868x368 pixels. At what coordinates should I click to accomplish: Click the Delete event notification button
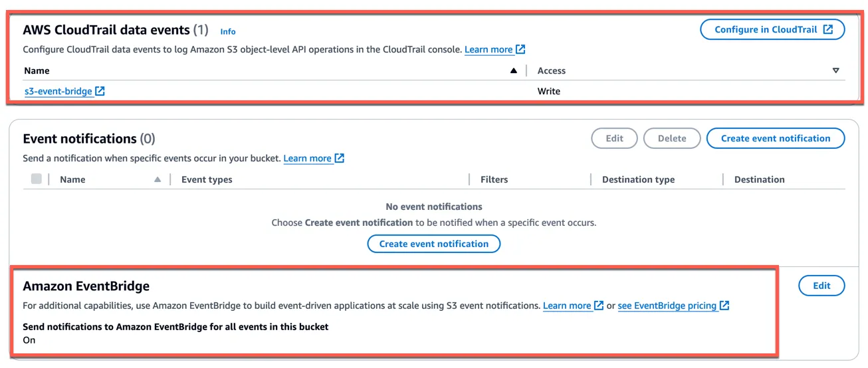(x=671, y=138)
